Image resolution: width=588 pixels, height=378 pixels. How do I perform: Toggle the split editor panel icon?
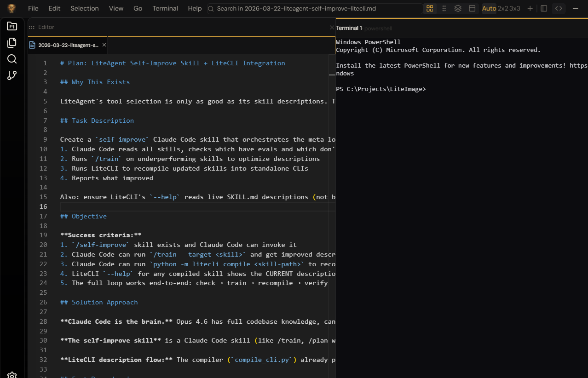tap(544, 8)
